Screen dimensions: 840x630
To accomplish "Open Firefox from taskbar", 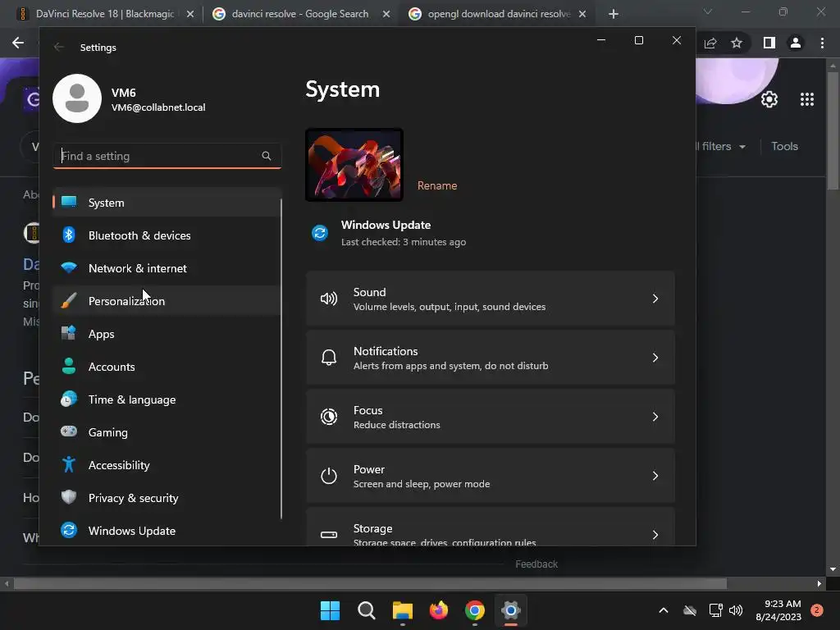I will pos(439,610).
